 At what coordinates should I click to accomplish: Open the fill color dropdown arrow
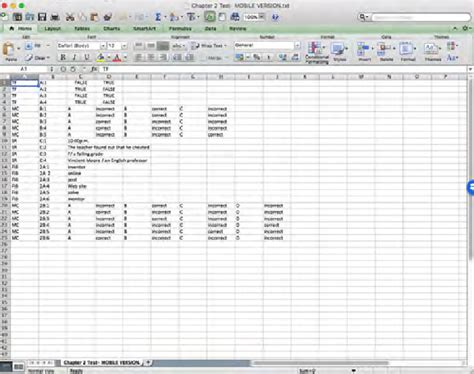pos(109,58)
